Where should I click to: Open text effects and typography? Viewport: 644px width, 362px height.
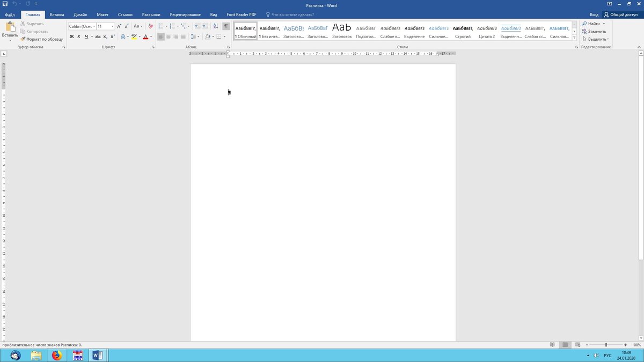coord(123,36)
